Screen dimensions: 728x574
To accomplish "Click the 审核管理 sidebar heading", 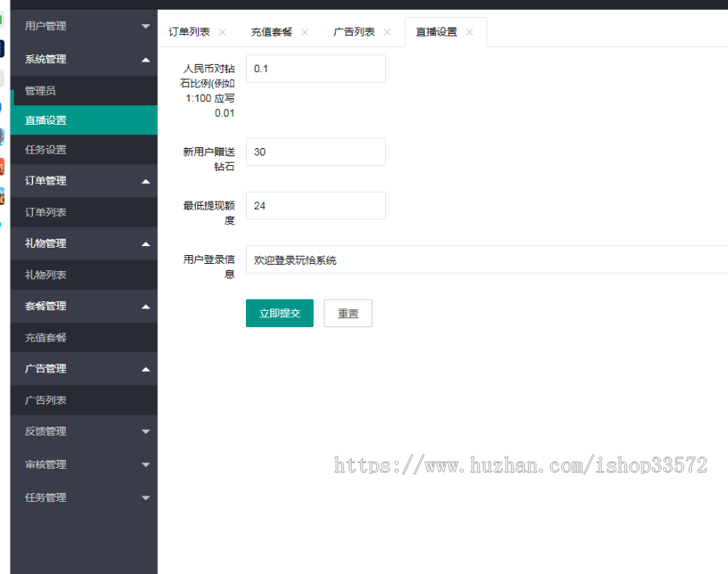I will click(84, 465).
